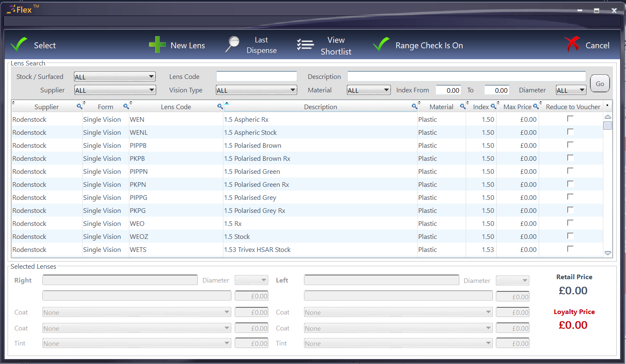626x364 pixels.
Task: Click the Cancel button label
Action: pyautogui.click(x=597, y=45)
